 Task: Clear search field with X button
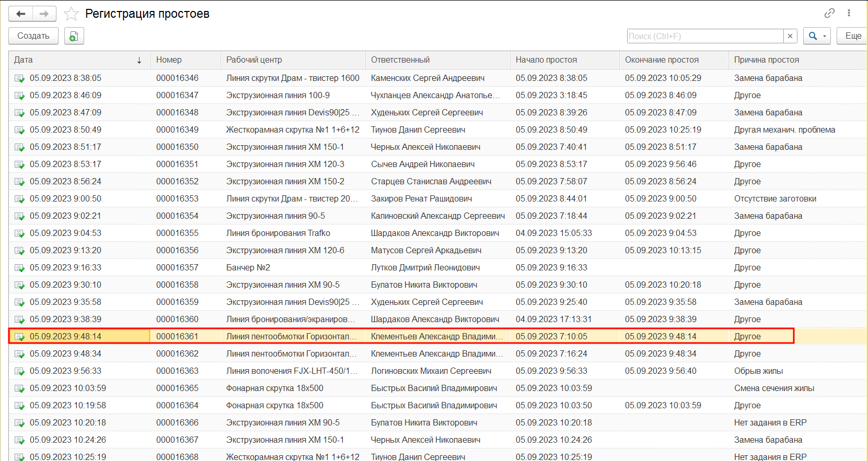tap(790, 36)
